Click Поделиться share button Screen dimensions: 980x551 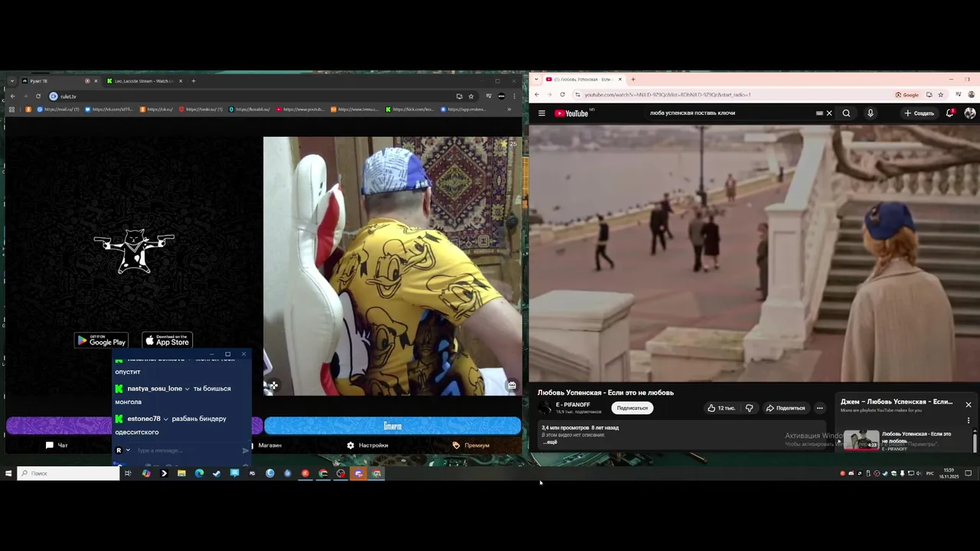[786, 408]
